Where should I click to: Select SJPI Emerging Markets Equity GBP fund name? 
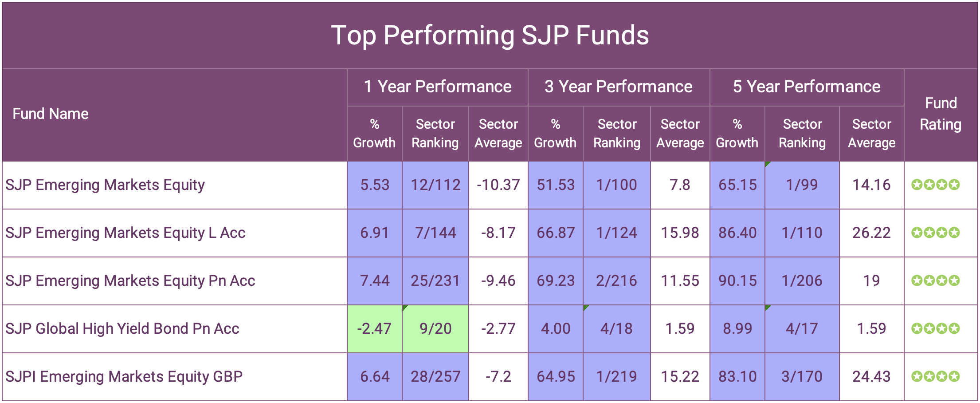(x=124, y=376)
